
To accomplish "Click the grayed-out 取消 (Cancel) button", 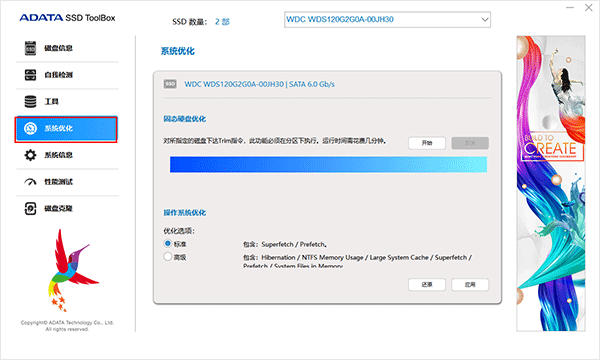I will click(x=470, y=143).
